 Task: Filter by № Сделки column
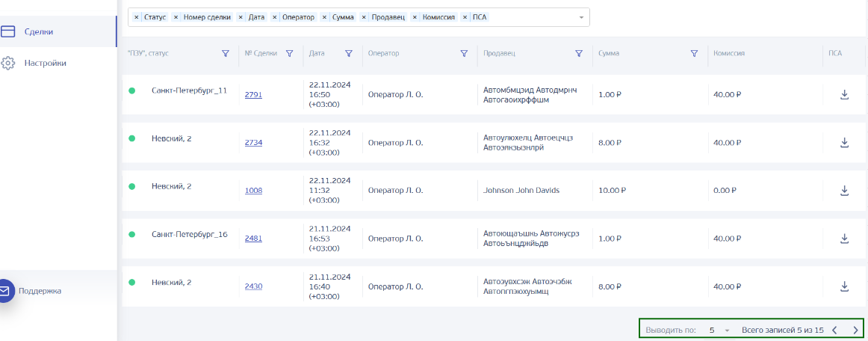(x=289, y=54)
